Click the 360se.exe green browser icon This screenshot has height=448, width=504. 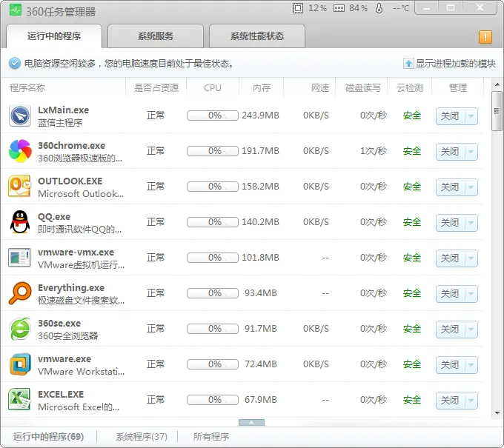click(19, 329)
